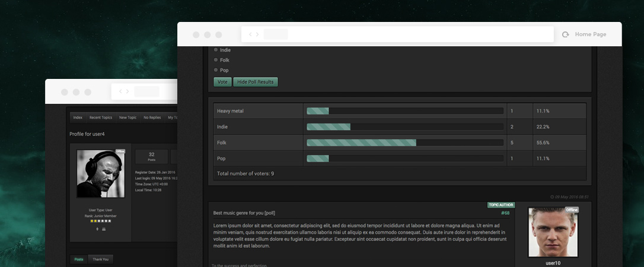Image resolution: width=644 pixels, height=267 pixels.
Task: Submit choice with the Vote button
Action: (x=222, y=82)
